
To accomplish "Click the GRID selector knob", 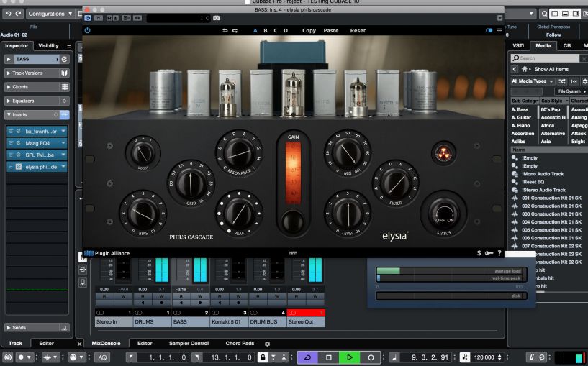I will tap(191, 184).
